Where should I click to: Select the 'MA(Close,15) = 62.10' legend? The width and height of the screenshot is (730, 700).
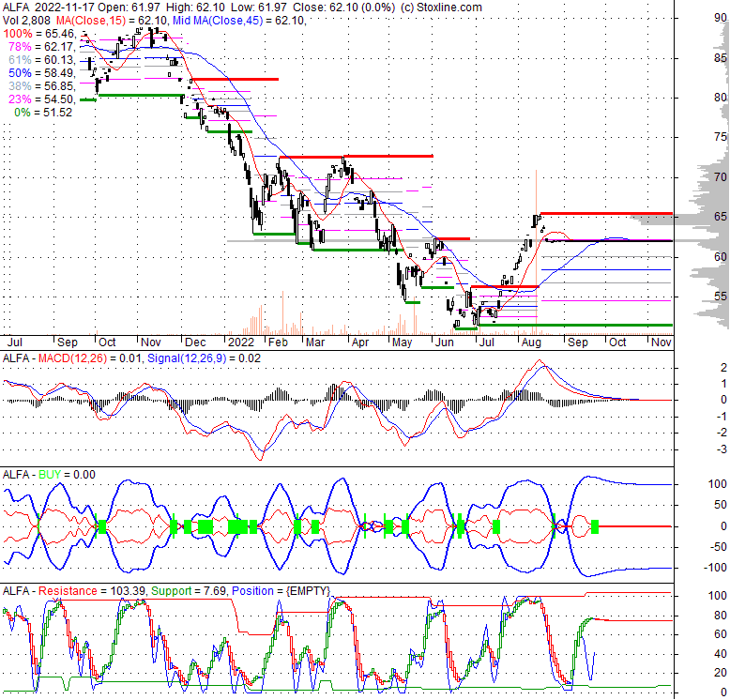(x=113, y=21)
